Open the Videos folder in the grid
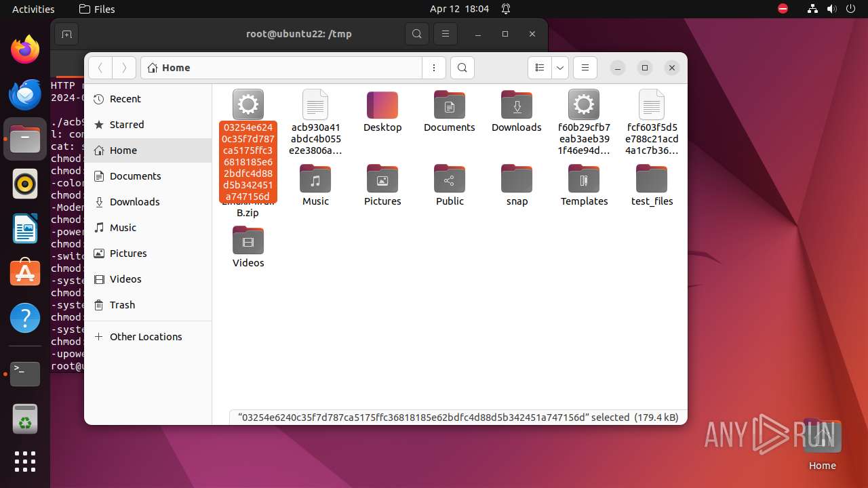Image resolution: width=868 pixels, height=488 pixels. pyautogui.click(x=248, y=247)
